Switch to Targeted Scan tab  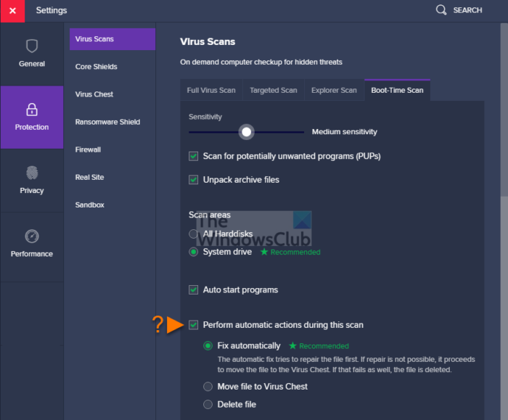click(274, 91)
